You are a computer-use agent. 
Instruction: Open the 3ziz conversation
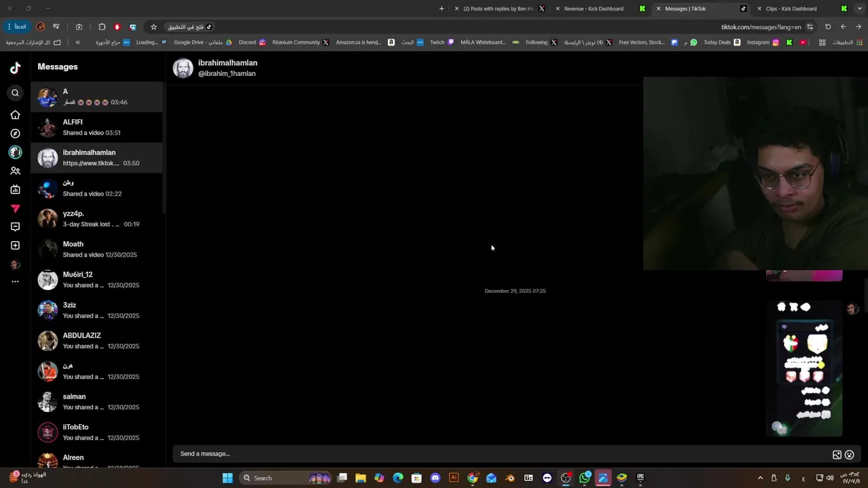tap(96, 310)
